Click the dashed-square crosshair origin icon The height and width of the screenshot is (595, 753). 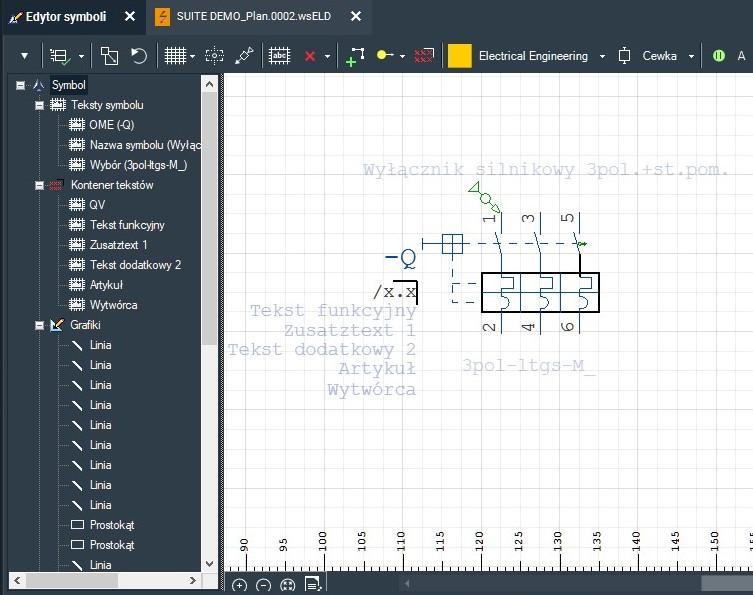pos(214,56)
